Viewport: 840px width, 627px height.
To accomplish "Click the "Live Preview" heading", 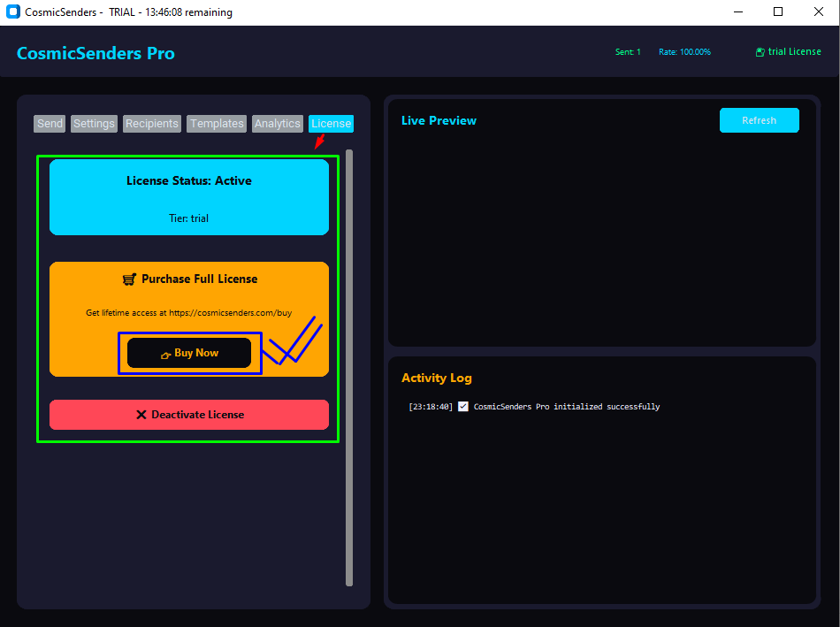I will pyautogui.click(x=439, y=120).
